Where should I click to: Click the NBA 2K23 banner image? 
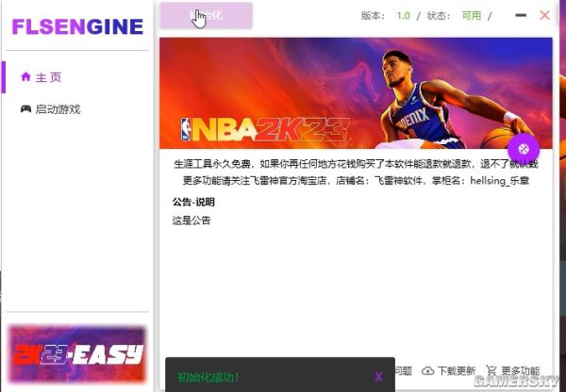pyautogui.click(x=356, y=93)
